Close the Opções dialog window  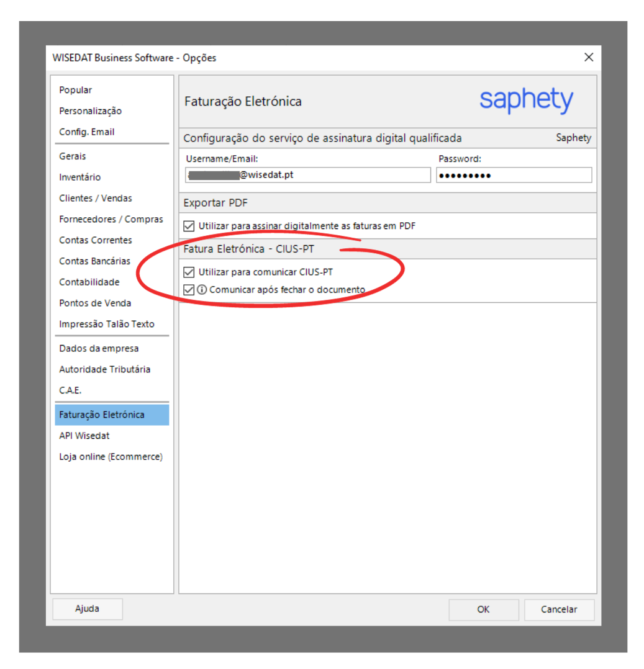point(589,58)
